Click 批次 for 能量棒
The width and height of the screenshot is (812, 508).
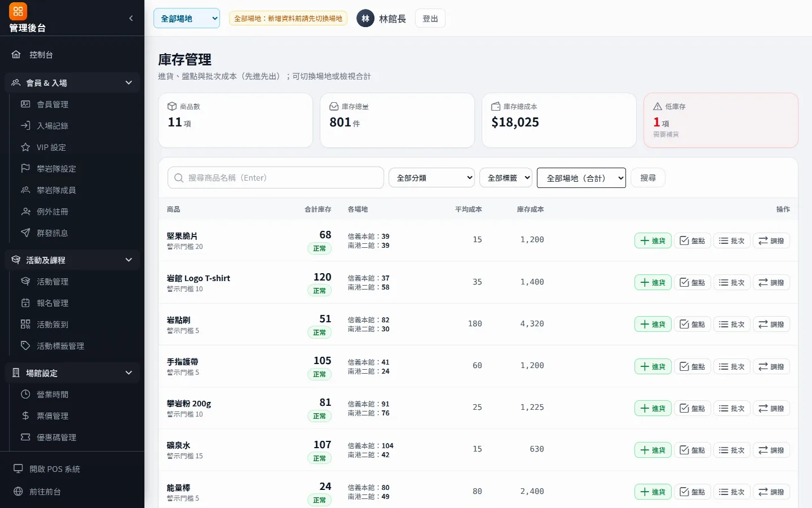pyautogui.click(x=732, y=492)
